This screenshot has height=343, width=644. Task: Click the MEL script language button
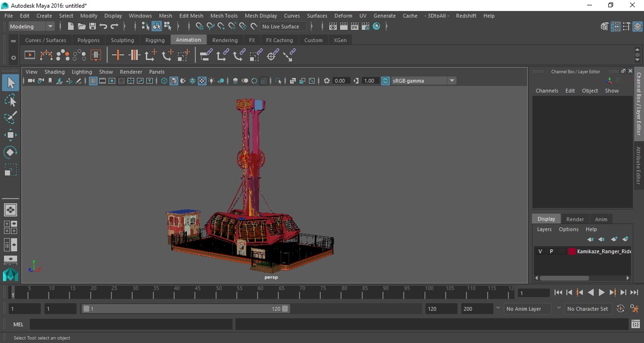pyautogui.click(x=18, y=324)
